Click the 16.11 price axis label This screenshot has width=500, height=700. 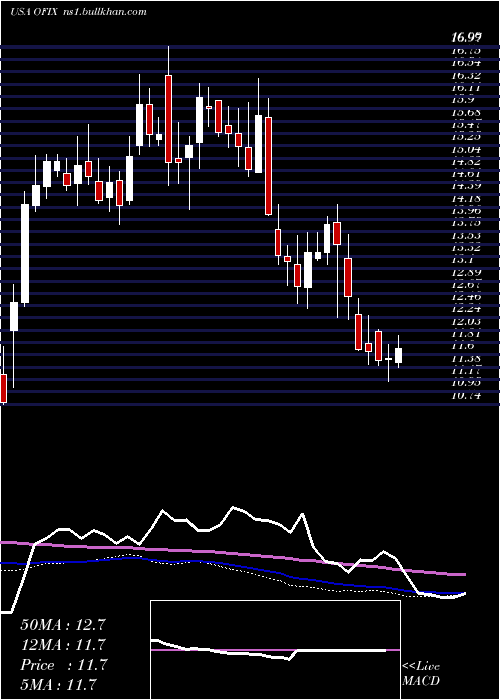[x=467, y=88]
